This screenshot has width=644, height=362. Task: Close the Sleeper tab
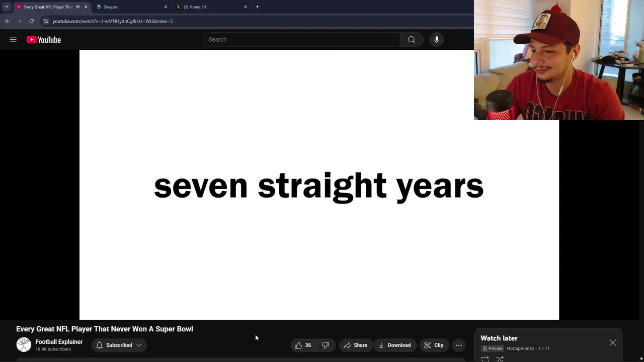coord(166,7)
